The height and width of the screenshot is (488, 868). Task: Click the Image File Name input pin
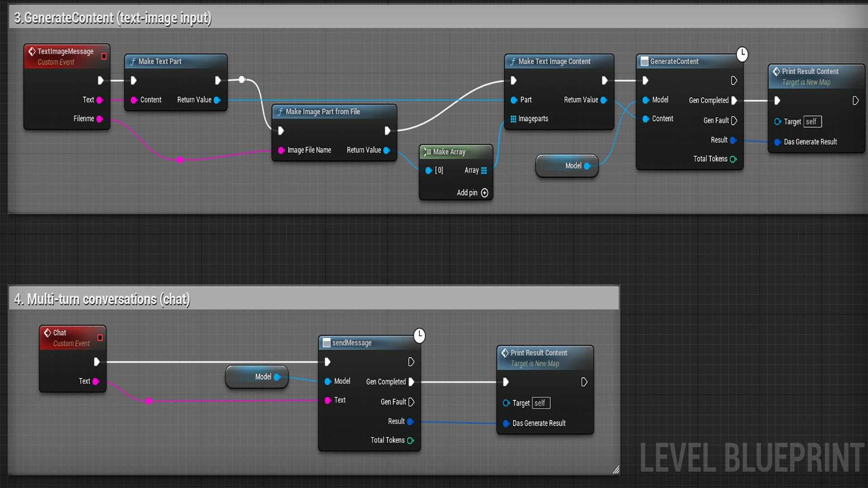pos(281,150)
